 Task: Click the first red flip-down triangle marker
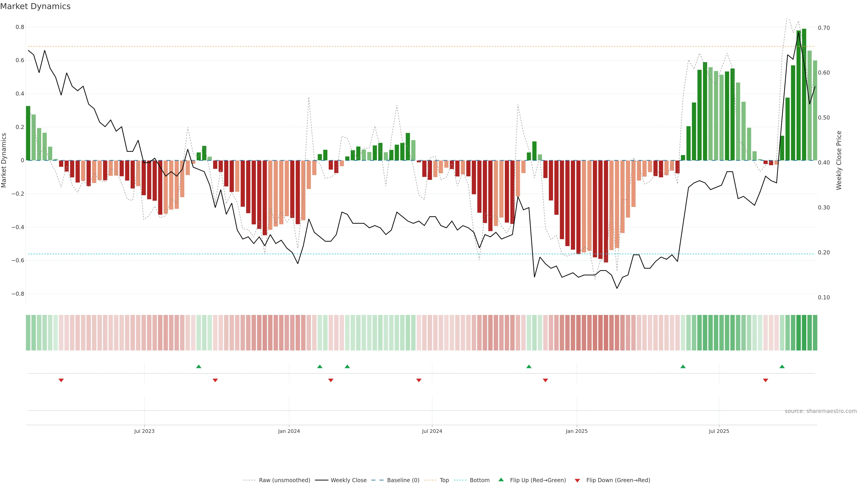(61, 380)
